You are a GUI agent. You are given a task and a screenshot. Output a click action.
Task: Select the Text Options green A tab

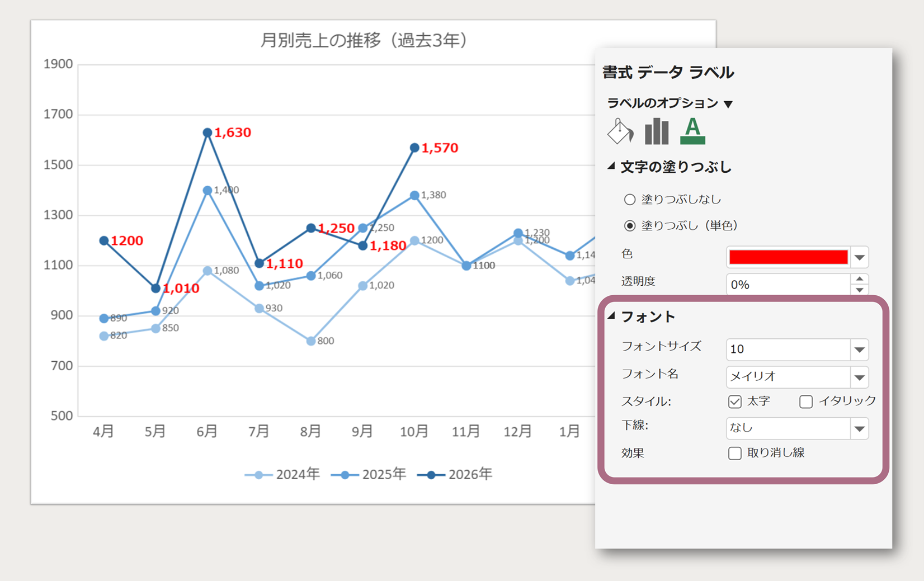692,131
